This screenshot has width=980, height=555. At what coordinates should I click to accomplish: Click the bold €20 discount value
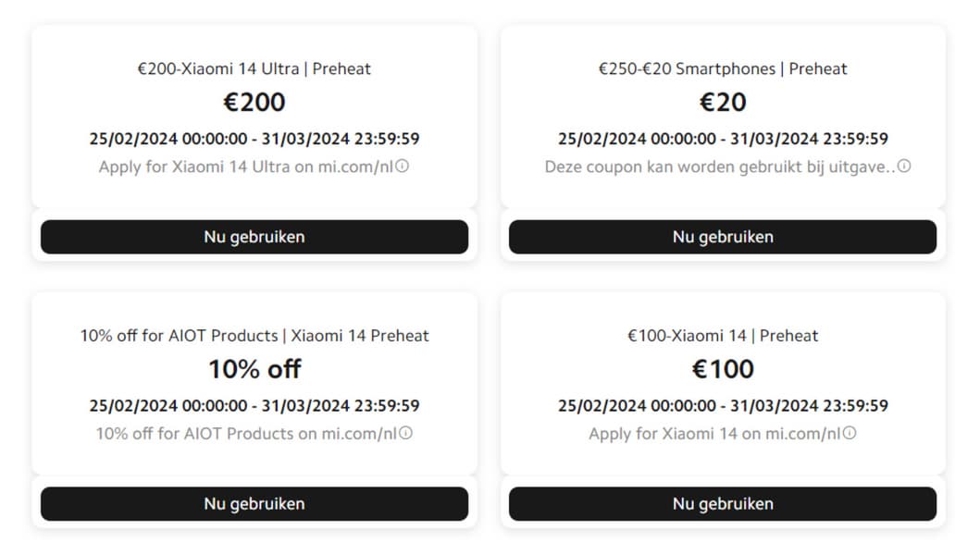click(x=722, y=102)
